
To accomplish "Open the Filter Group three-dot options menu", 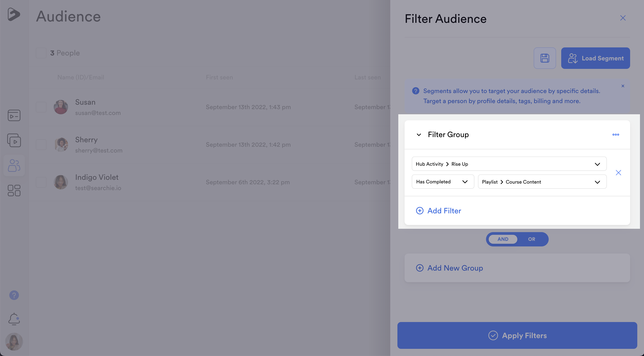I will [x=616, y=135].
